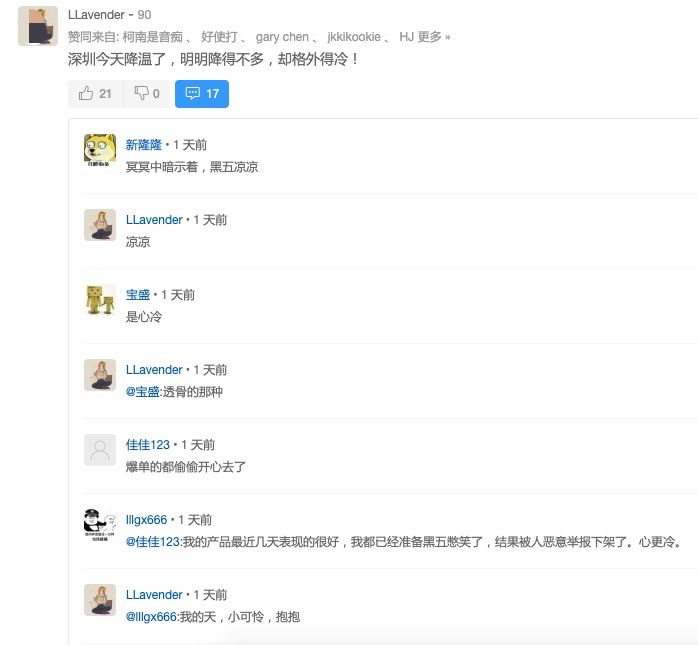Click the @佳佳123 mention link

point(153,542)
